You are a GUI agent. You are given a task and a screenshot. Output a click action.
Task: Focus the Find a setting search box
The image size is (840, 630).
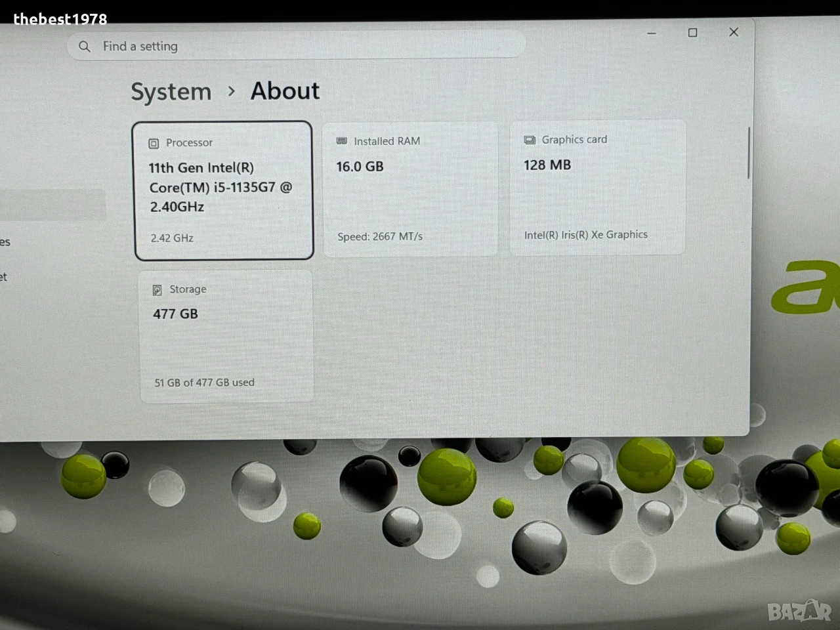[296, 46]
